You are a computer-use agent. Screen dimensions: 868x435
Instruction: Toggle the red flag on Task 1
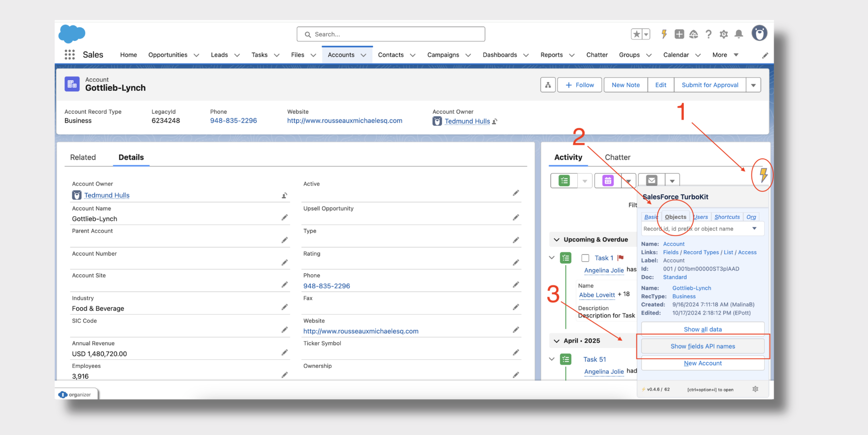620,257
